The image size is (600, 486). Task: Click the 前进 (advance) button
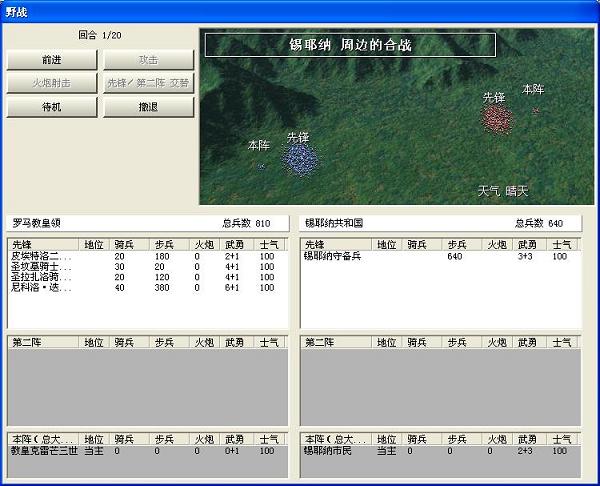coord(52,60)
